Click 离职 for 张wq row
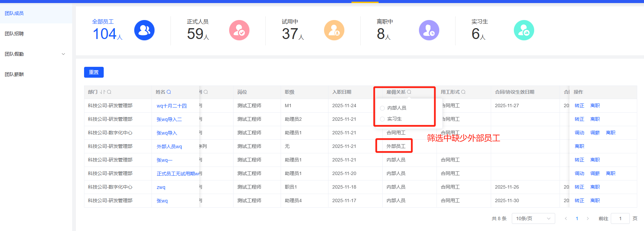This screenshot has width=644, height=231. click(595, 200)
